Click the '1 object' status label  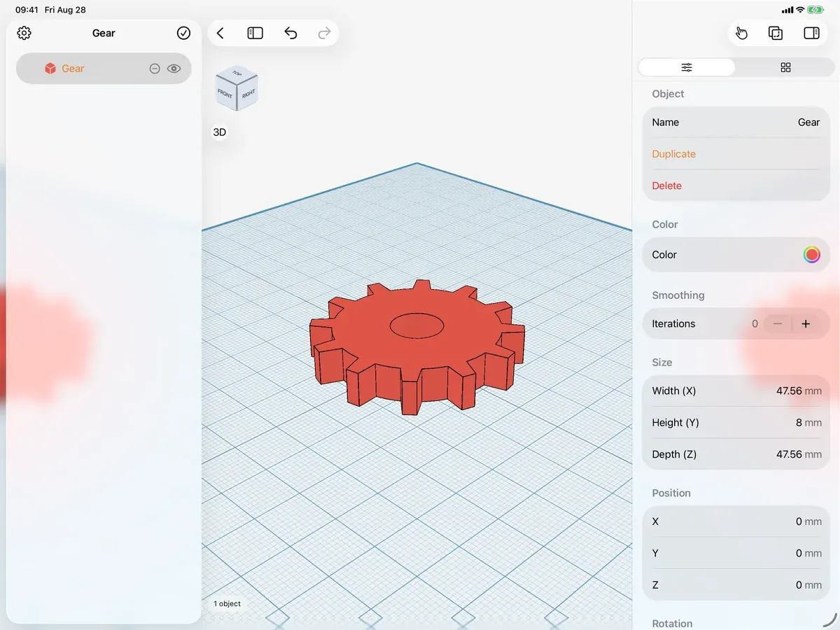coord(227,603)
